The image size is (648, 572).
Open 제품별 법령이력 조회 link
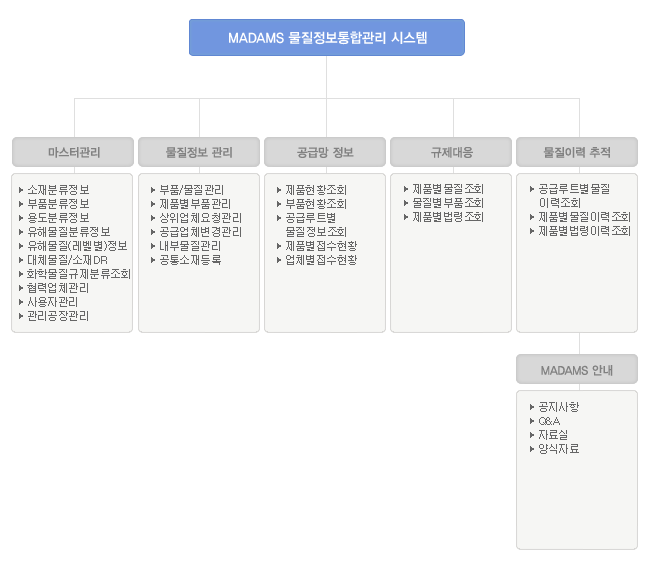[x=584, y=231]
